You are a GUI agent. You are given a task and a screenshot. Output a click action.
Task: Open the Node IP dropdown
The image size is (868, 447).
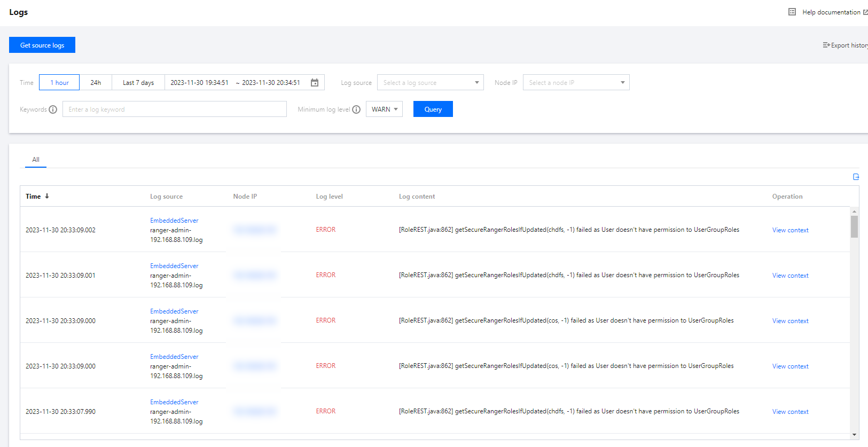[576, 83]
